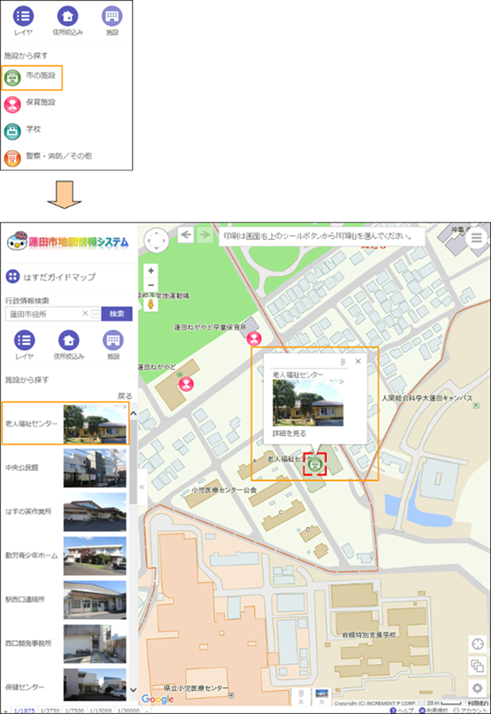Viewport: 491px width, 714px height.
Task: Clear the search field with × icon
Action: coord(85,313)
